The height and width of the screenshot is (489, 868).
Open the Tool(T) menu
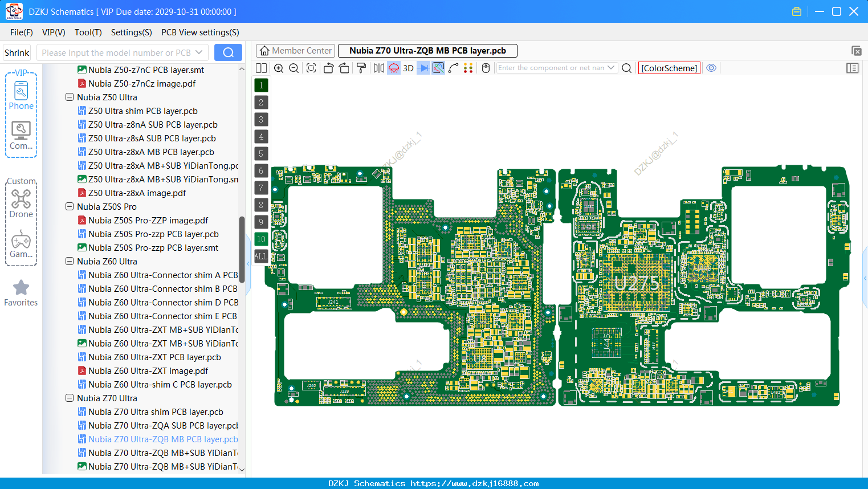click(88, 32)
